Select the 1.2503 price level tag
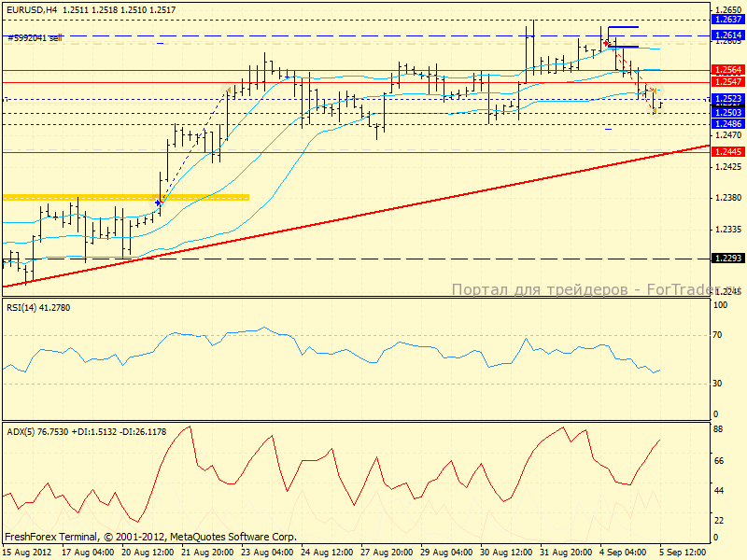 click(x=727, y=112)
